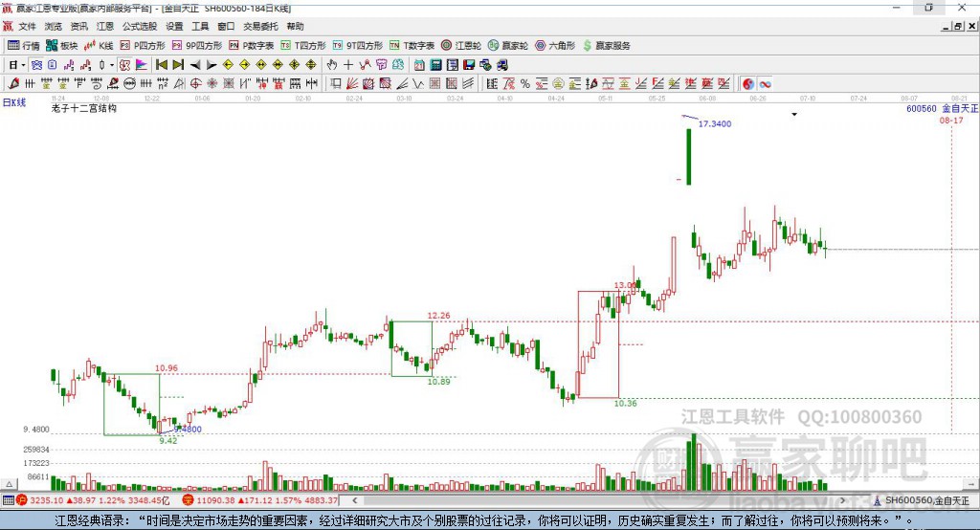The width and height of the screenshot is (980, 530).
Task: Open the 9P四方形 tool
Action: tap(197, 46)
